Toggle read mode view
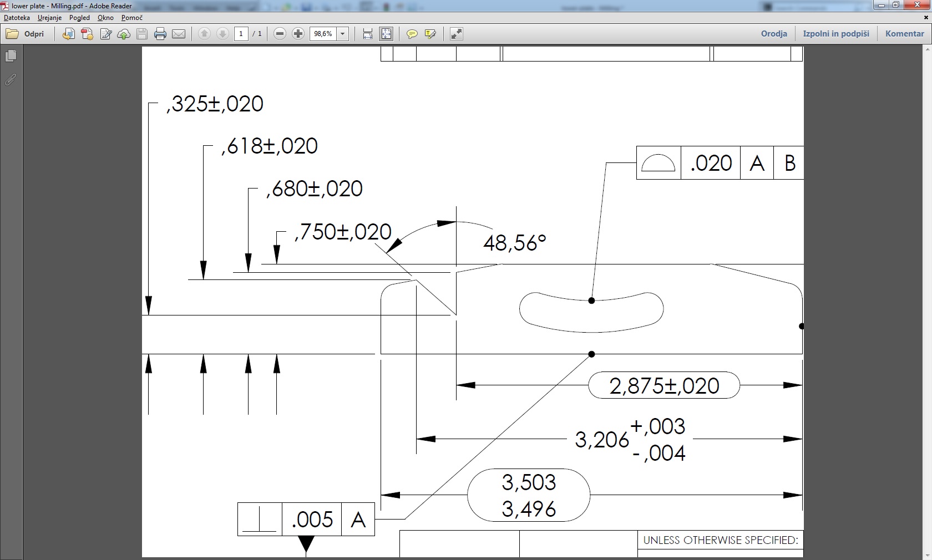The height and width of the screenshot is (560, 932). pos(456,34)
